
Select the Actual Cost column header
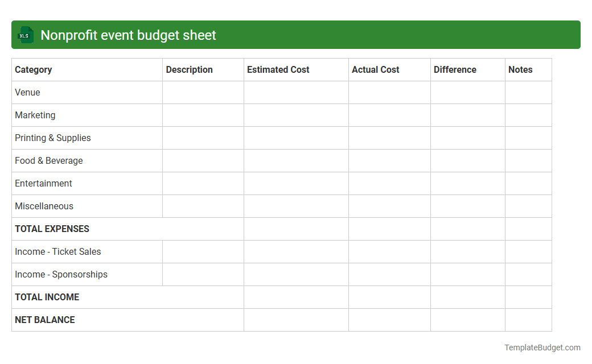pyautogui.click(x=376, y=69)
